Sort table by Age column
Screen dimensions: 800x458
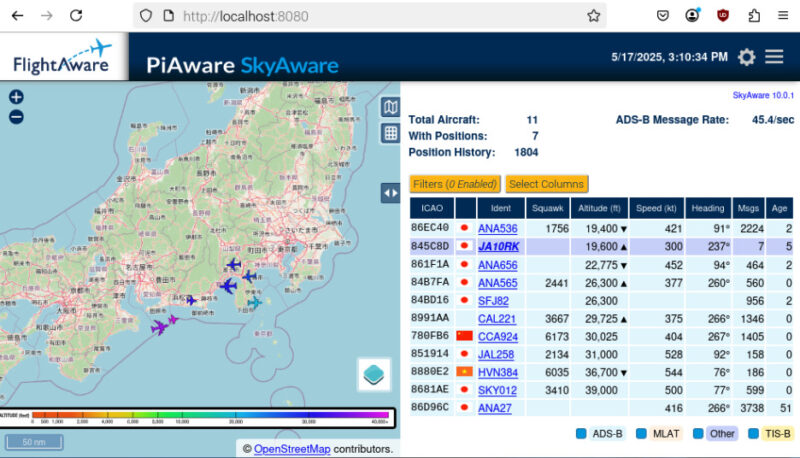pos(779,208)
